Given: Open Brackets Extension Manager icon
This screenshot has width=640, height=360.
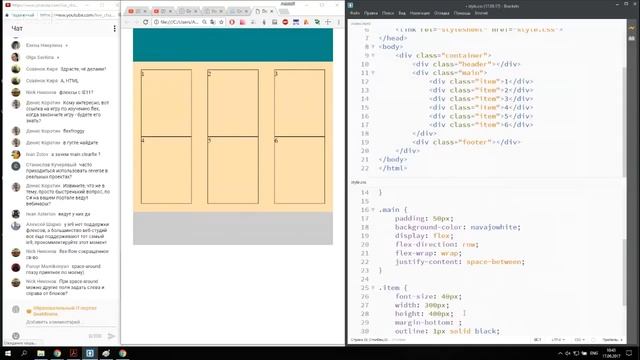Looking at the screenshot, I should 632,38.
